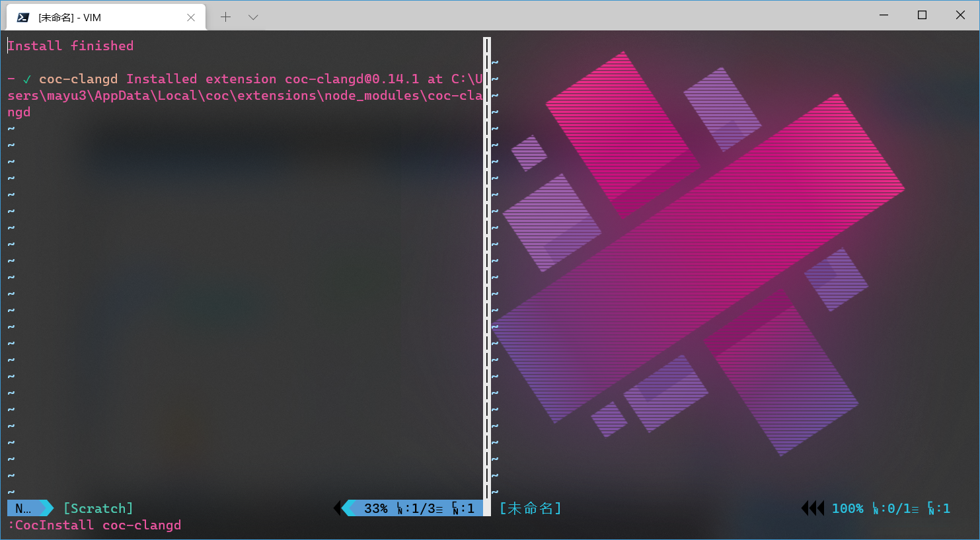This screenshot has height=540, width=980.
Task: Click the "[Scratch]" buffer name in the statusline
Action: pyautogui.click(x=98, y=508)
